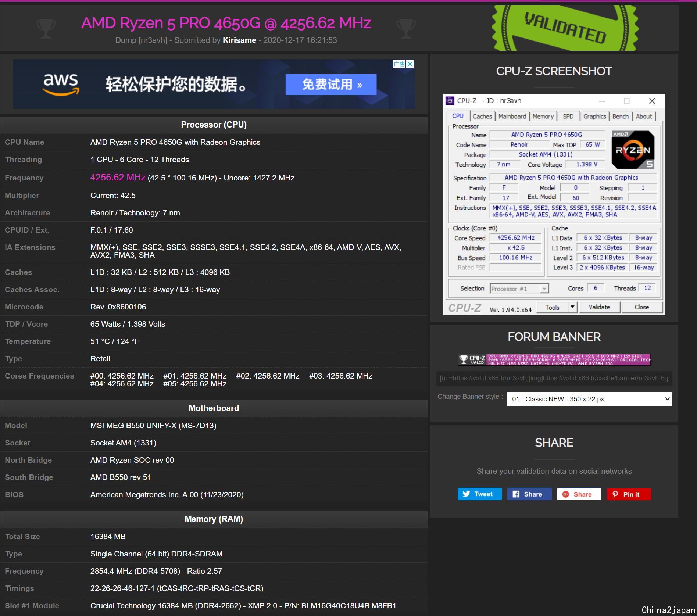Click the Validate button in CPU-Z
The image size is (697, 616).
point(599,307)
